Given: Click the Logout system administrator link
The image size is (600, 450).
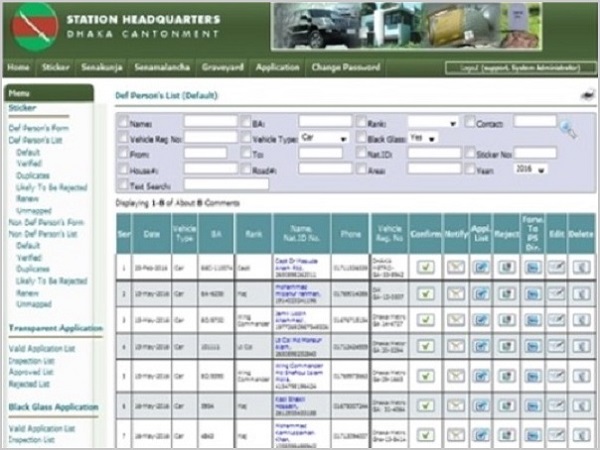Looking at the screenshot, I should 520,68.
